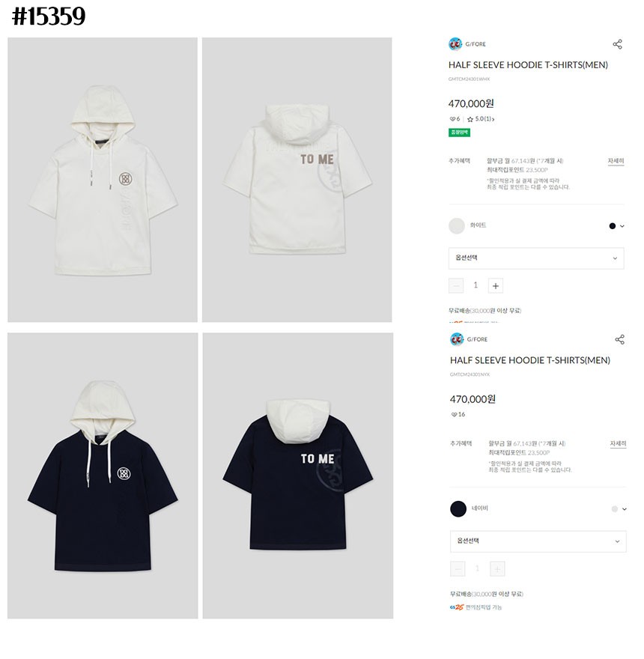Viewport: 644px width, 659px height.
Task: Increase the white hoodie quantity with plus
Action: tap(496, 286)
